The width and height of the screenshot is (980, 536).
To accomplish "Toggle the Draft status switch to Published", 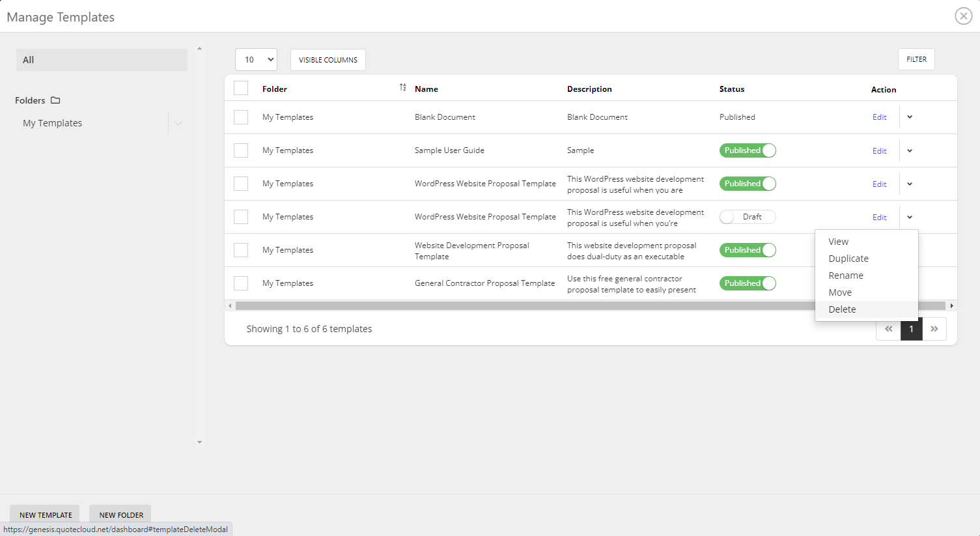I will pos(748,216).
